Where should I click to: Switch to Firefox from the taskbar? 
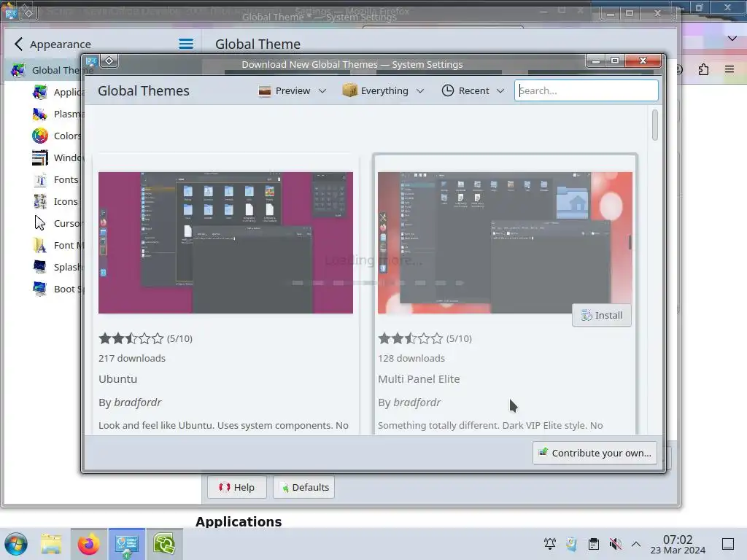(88, 544)
